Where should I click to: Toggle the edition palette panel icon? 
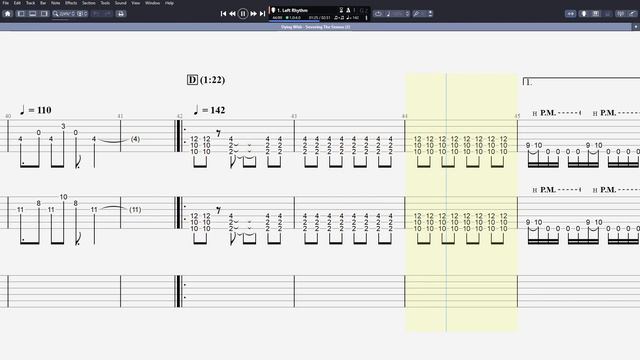tap(21, 13)
